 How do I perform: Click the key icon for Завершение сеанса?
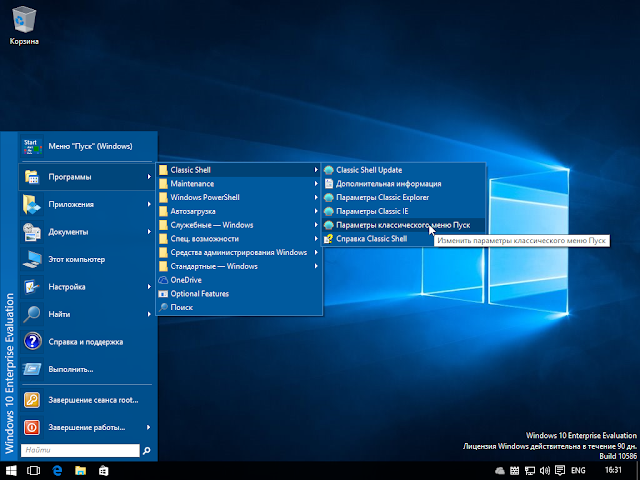[x=32, y=400]
